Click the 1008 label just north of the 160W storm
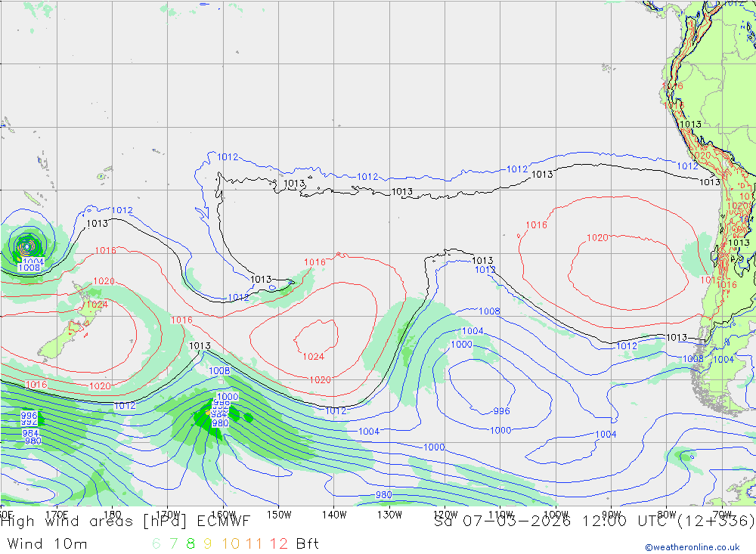The image size is (756, 554). point(219,371)
